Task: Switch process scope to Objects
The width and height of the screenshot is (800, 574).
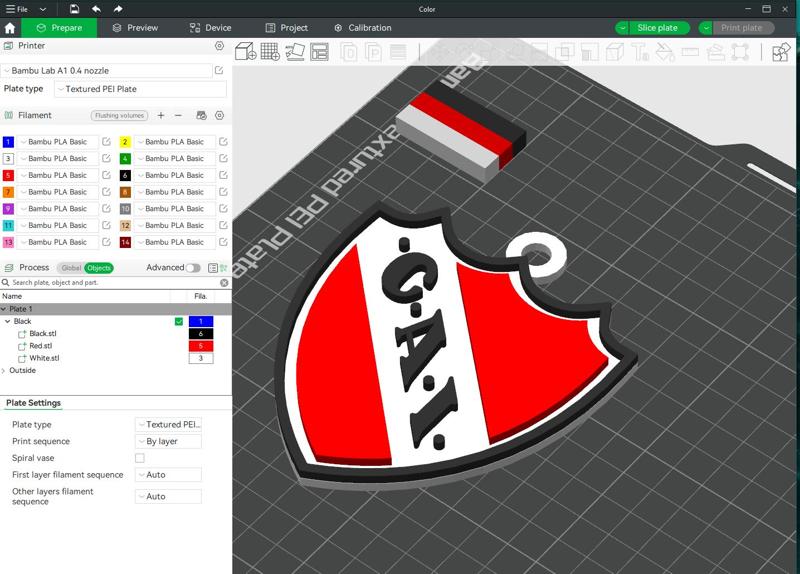Action: click(98, 268)
